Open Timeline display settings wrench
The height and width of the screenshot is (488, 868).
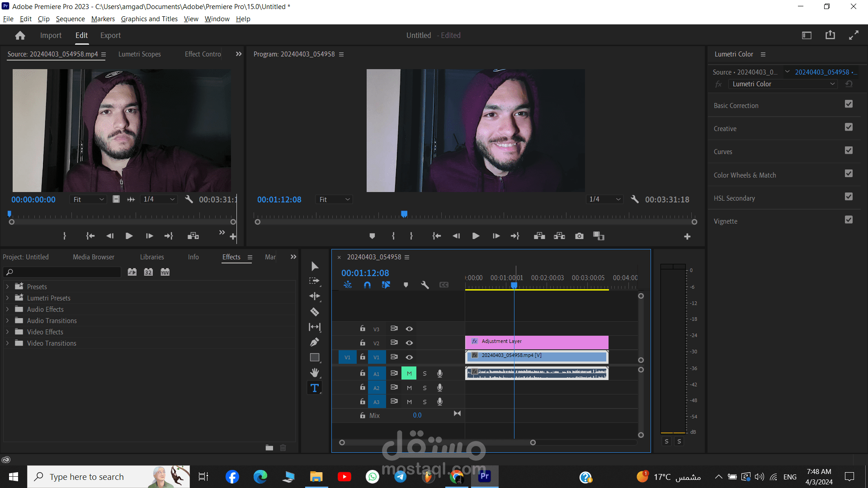tap(425, 285)
